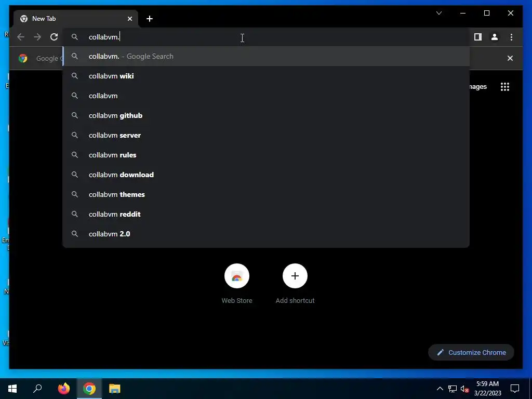Click the back navigation arrow
The height and width of the screenshot is (399, 532).
21,37
